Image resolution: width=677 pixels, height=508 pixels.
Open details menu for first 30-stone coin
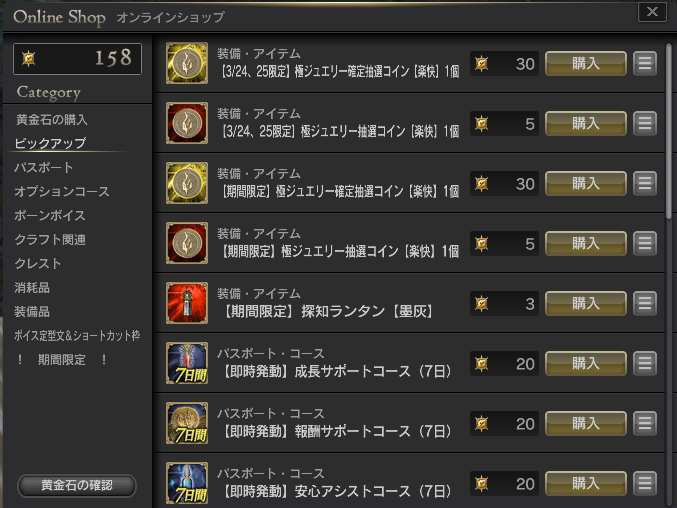645,63
